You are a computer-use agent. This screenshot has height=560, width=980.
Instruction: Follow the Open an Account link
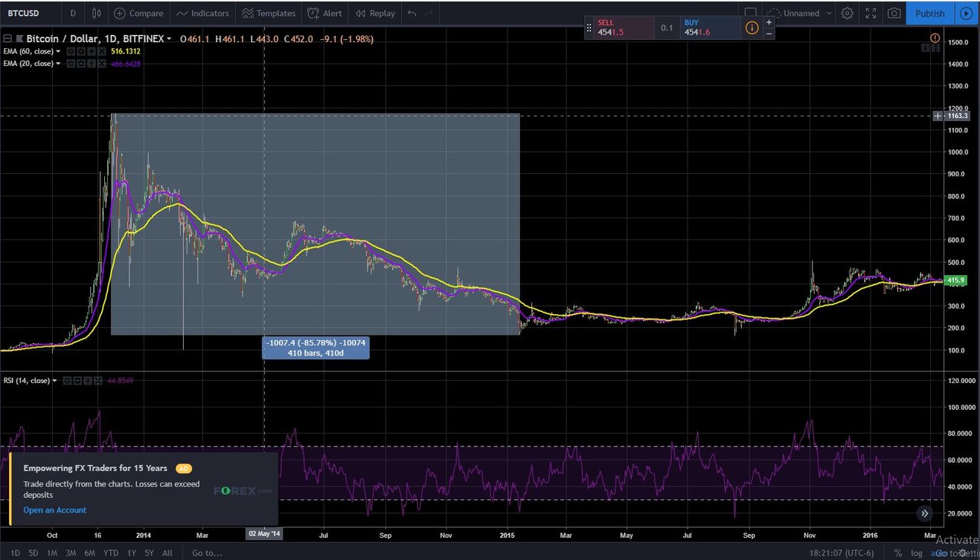click(55, 510)
